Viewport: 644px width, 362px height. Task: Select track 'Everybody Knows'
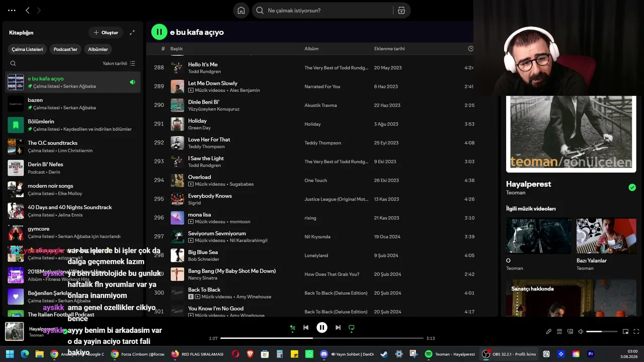pos(210,196)
